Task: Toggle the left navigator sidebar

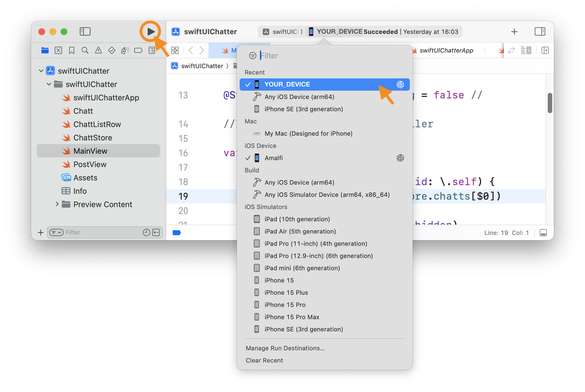Action: pos(85,31)
